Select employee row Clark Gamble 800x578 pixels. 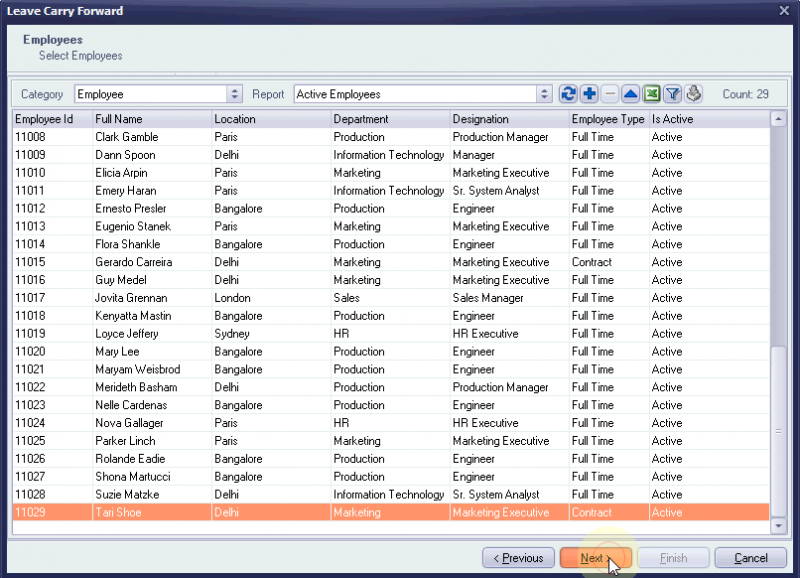[x=127, y=137]
